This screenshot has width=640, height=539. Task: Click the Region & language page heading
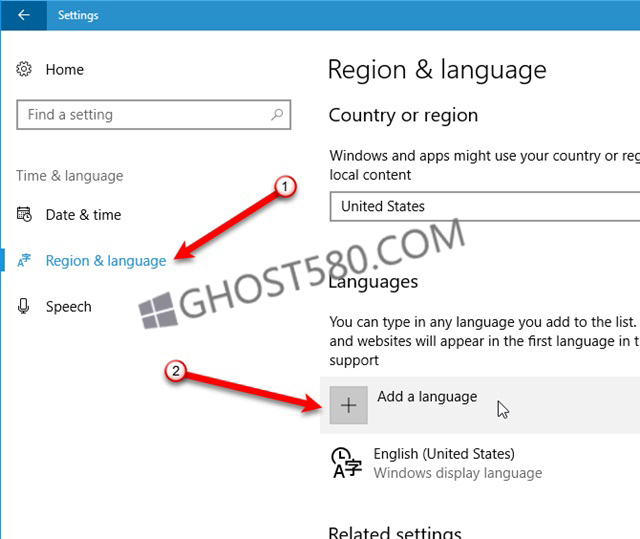[437, 70]
